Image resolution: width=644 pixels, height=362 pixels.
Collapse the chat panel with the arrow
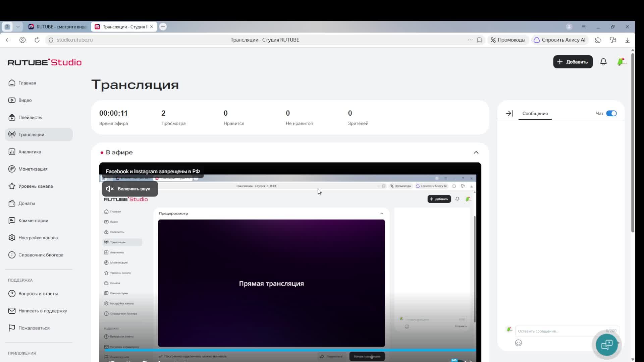509,113
